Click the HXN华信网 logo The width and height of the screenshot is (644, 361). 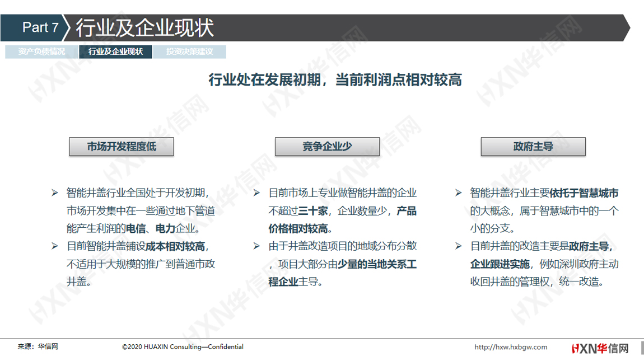point(600,349)
